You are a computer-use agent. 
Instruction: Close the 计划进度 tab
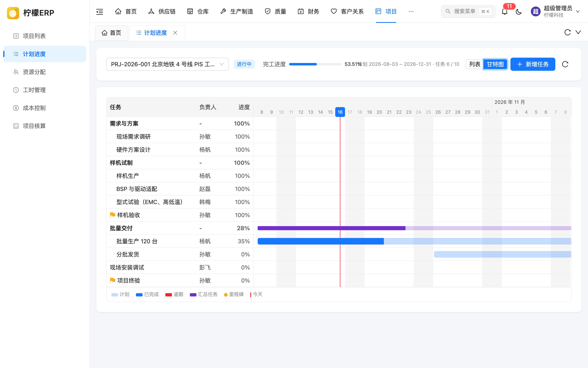tap(175, 33)
